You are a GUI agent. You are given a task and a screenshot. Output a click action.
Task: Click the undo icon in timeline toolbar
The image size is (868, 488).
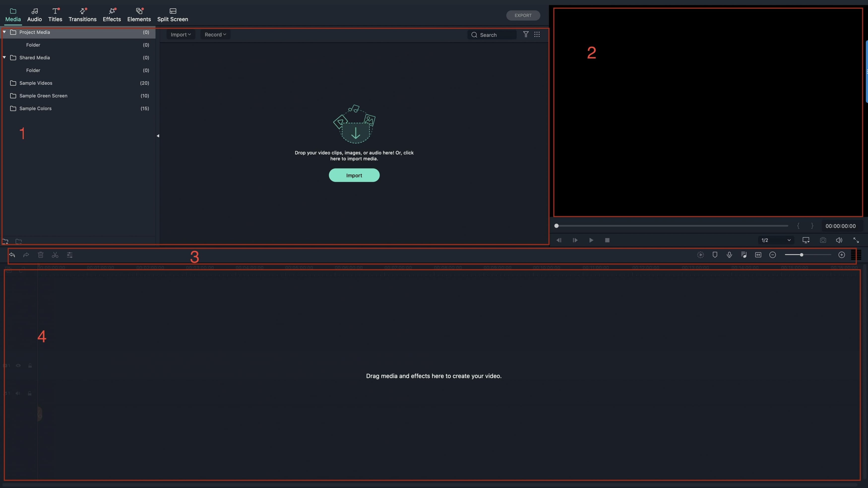coord(12,255)
